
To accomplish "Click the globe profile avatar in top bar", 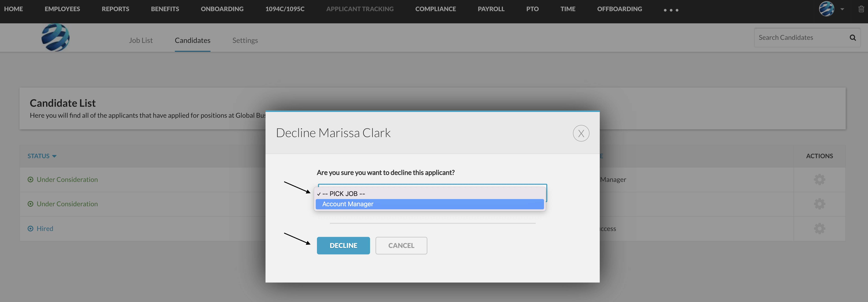I will [x=826, y=9].
